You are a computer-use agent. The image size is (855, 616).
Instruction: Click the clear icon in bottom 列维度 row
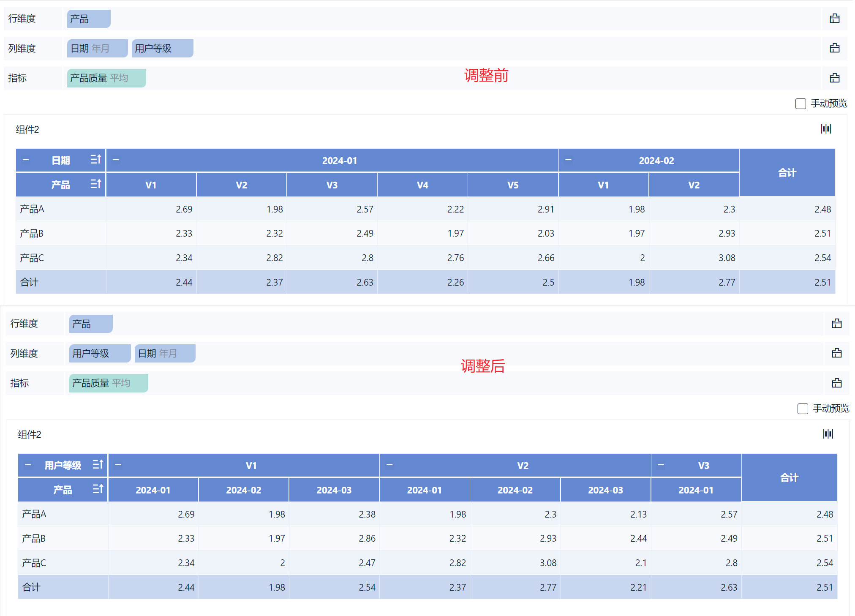click(836, 353)
